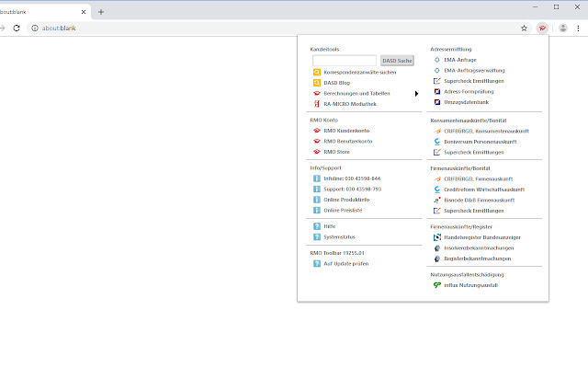Open RMO Benutzerkonto
This screenshot has width=588, height=368.
(x=348, y=141)
